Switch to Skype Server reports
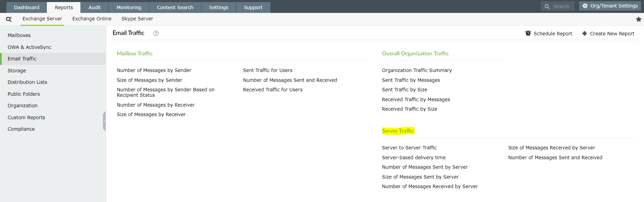The height and width of the screenshot is (202, 644). [137, 19]
